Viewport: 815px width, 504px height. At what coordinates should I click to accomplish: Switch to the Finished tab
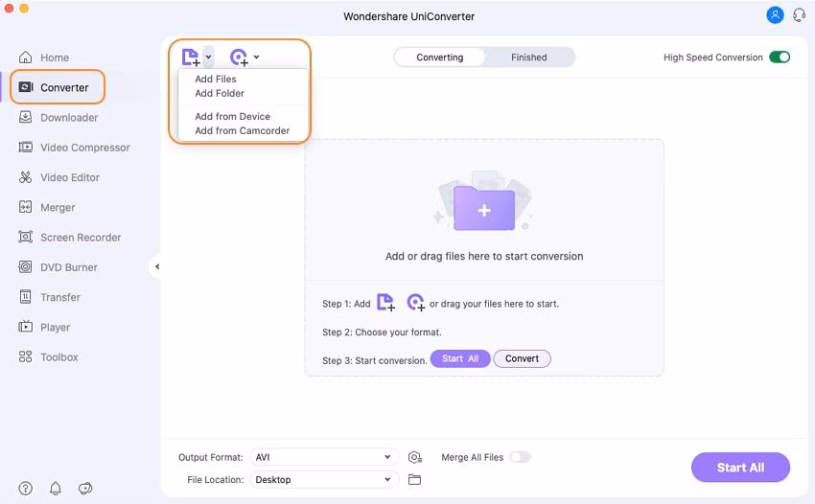coord(528,57)
